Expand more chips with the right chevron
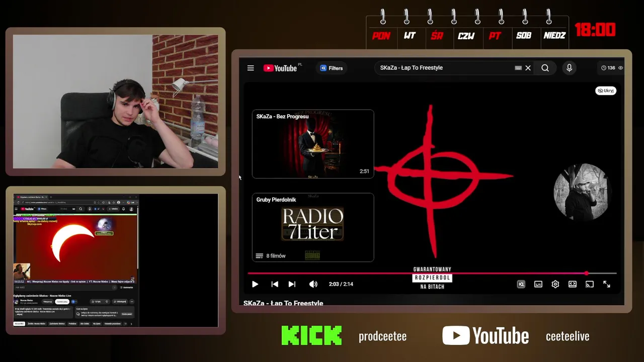Screen dimensions: 644x362 [x=131, y=324]
